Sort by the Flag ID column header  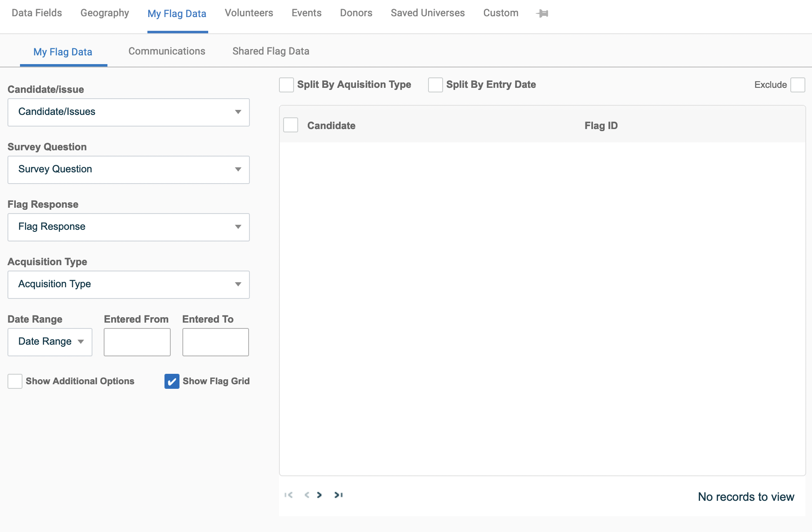[601, 126]
